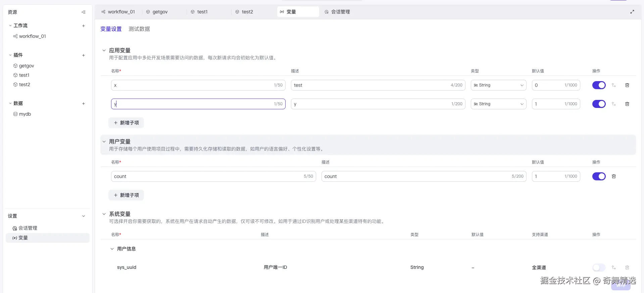Edit default value field of y variable
The width and height of the screenshot is (644, 293).
[556, 104]
